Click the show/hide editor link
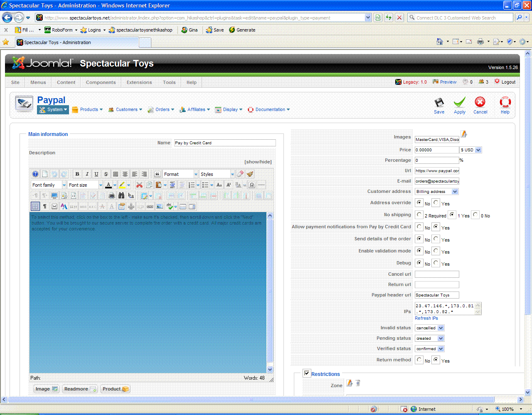 258,162
